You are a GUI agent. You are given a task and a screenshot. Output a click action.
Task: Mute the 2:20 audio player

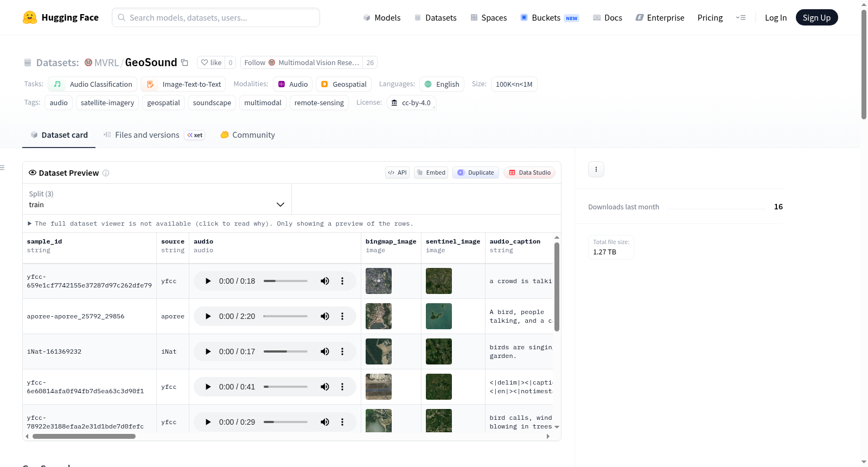[x=325, y=316]
